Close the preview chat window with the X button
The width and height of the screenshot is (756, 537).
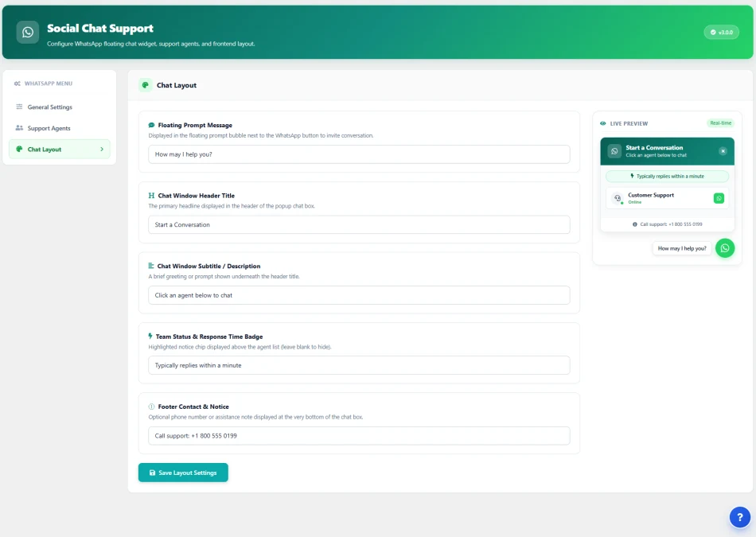(x=723, y=151)
